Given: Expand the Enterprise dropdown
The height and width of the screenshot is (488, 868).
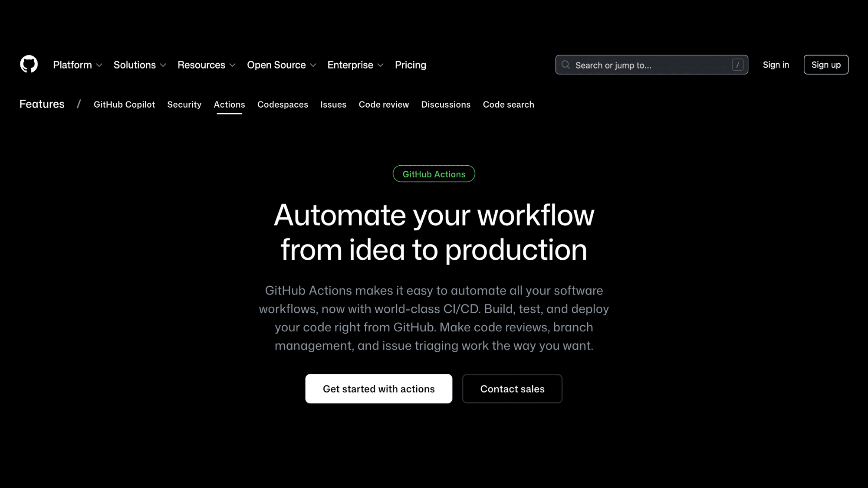Looking at the screenshot, I should (x=355, y=65).
